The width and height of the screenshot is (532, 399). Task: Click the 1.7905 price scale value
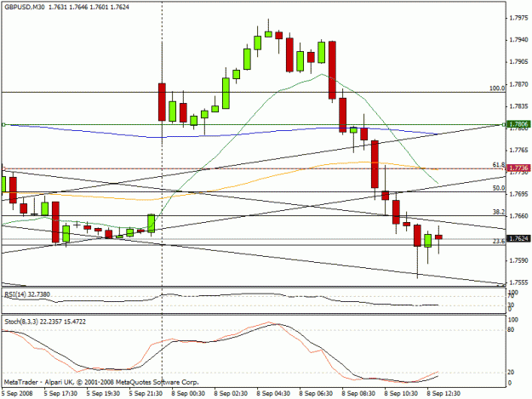click(x=518, y=62)
